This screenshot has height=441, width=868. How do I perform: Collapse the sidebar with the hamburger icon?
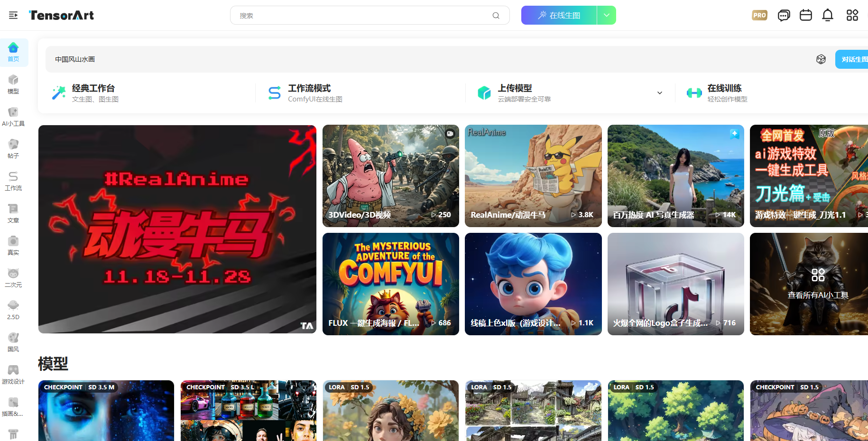click(x=13, y=15)
